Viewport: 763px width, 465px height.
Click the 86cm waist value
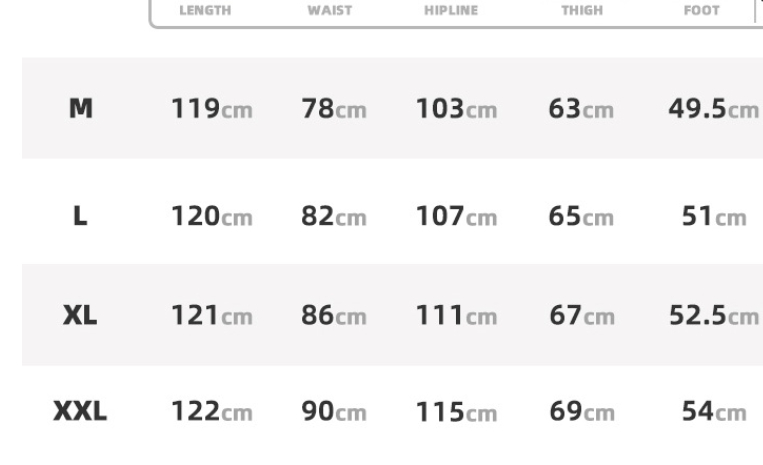(x=334, y=315)
